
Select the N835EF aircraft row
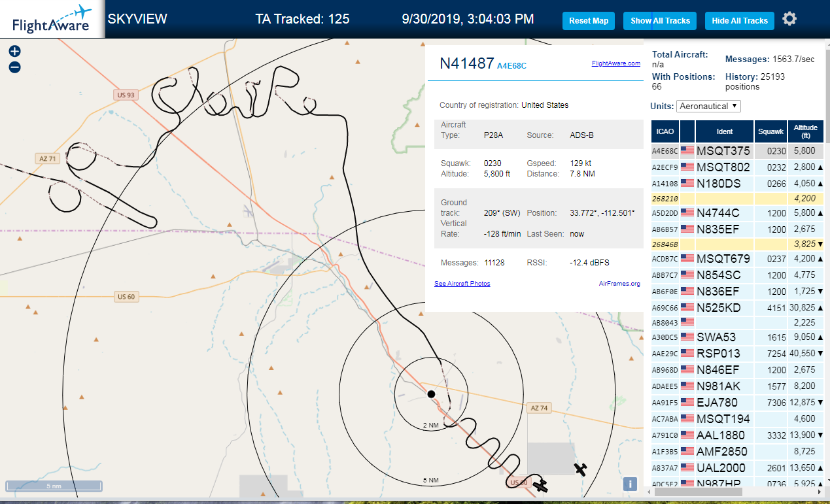pos(737,229)
